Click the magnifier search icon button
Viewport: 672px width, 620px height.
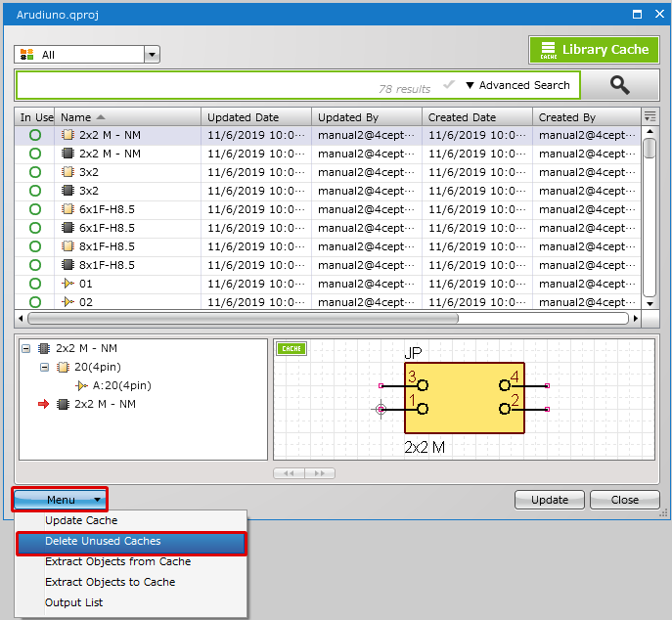pos(620,85)
